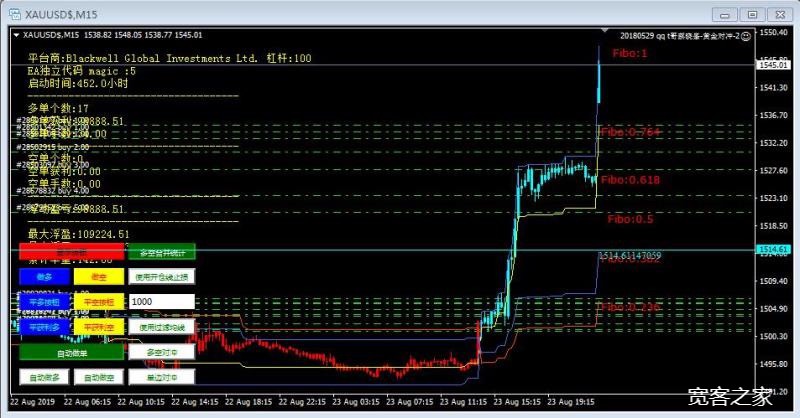The width and height of the screenshot is (800, 418).
Task: Click the yellow 平获利空 button
Action: 99,327
